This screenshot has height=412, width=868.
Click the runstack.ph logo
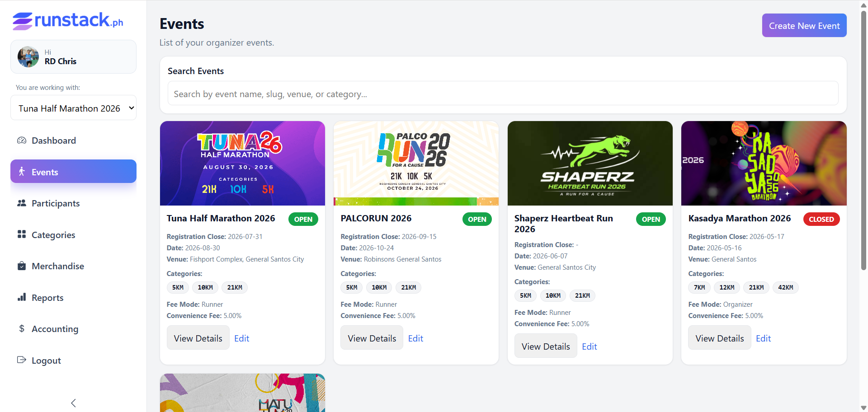(x=68, y=21)
